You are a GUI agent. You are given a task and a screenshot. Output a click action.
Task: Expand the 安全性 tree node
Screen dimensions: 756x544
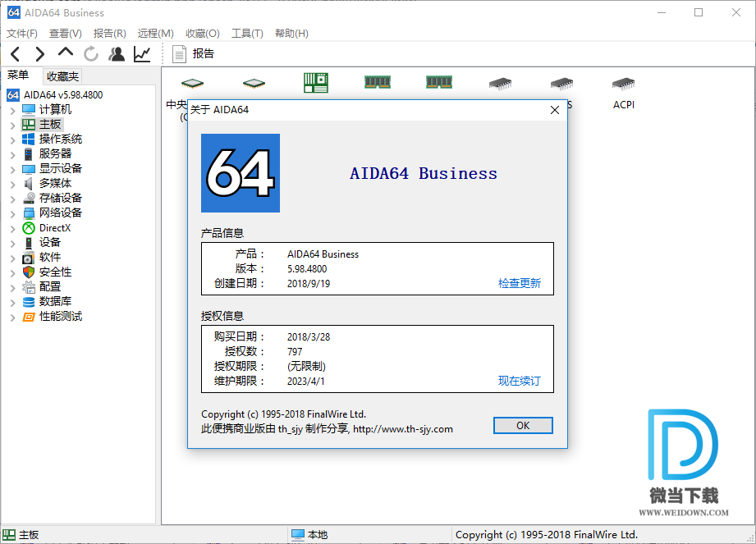click(12, 272)
